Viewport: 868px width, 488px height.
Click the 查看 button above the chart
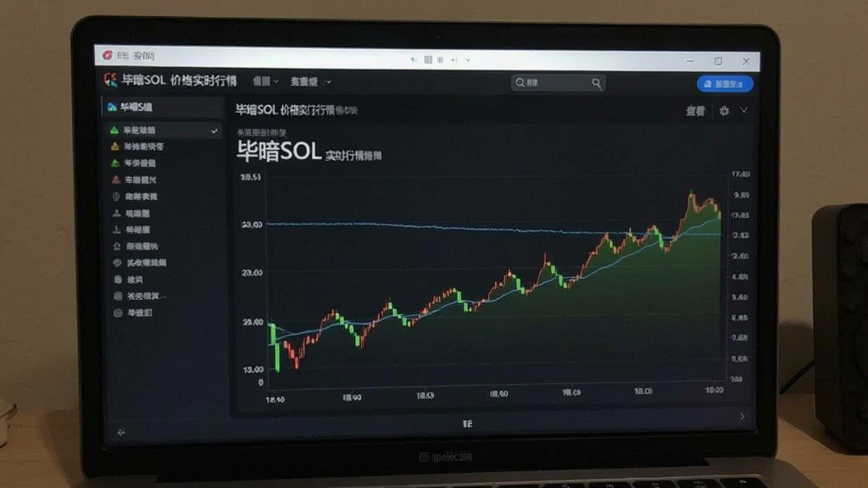[x=695, y=111]
